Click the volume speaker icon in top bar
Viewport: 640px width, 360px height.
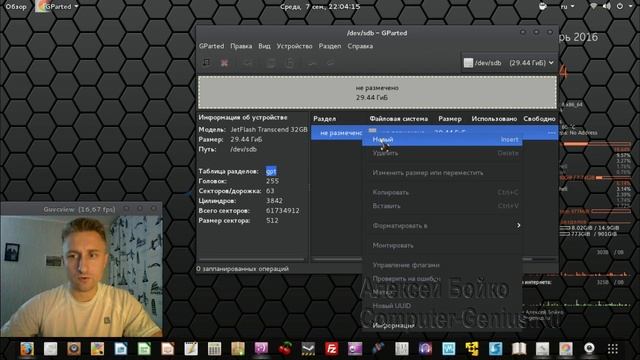pos(607,6)
